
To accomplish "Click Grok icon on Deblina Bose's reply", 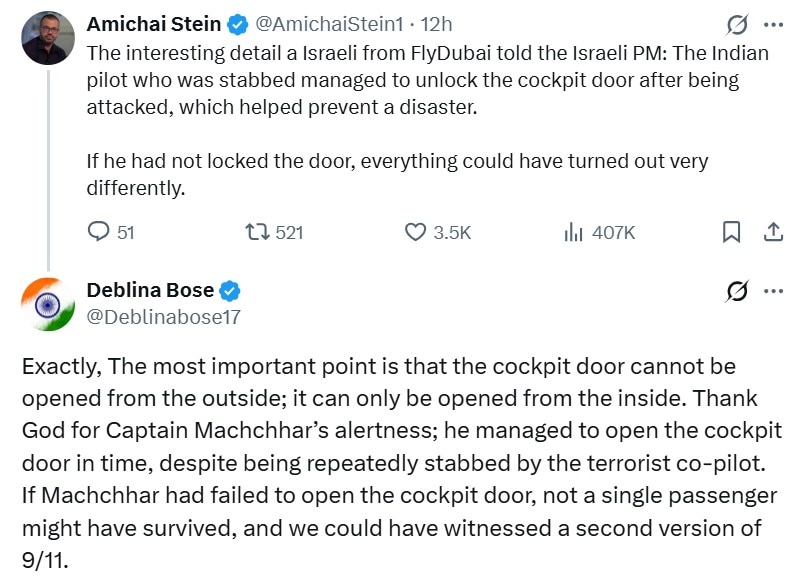I will click(736, 291).
